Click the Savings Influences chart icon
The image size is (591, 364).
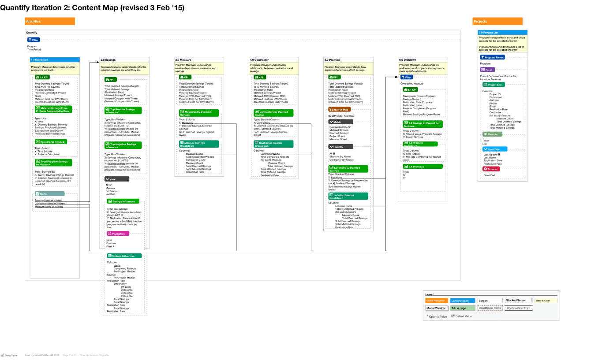coord(109,201)
